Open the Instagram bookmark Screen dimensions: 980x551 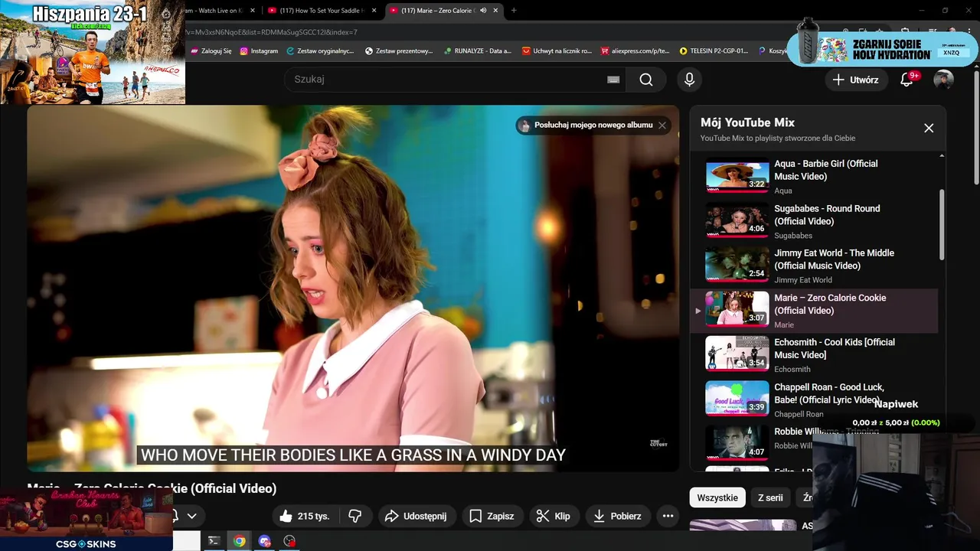259,51
